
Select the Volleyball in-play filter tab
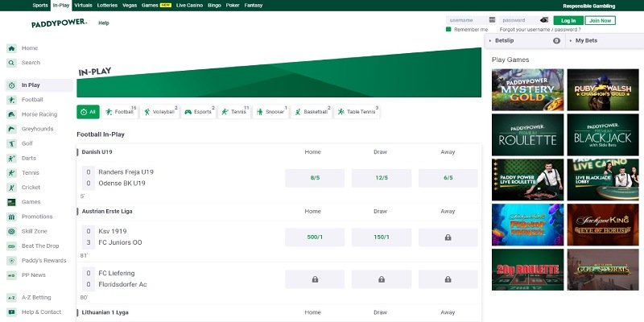[159, 112]
